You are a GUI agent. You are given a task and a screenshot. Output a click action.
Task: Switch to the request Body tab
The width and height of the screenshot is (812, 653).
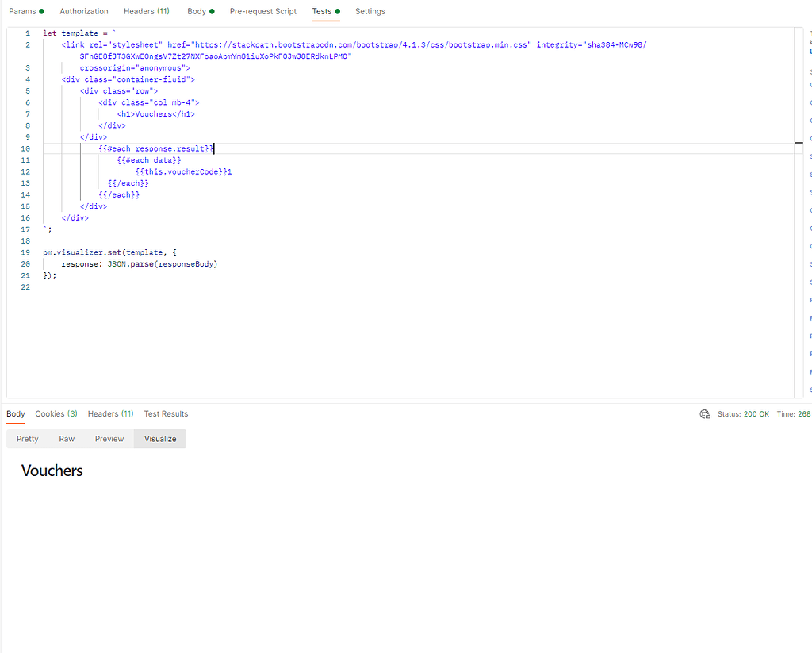point(197,11)
